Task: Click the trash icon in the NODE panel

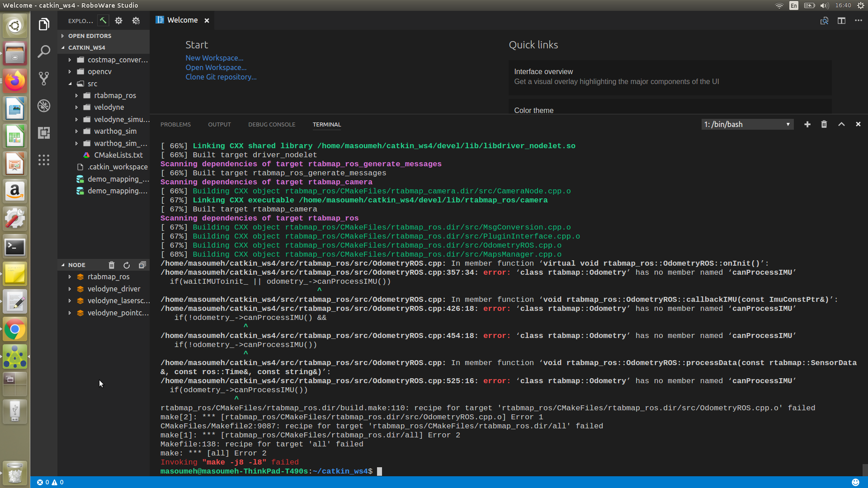Action: point(112,265)
